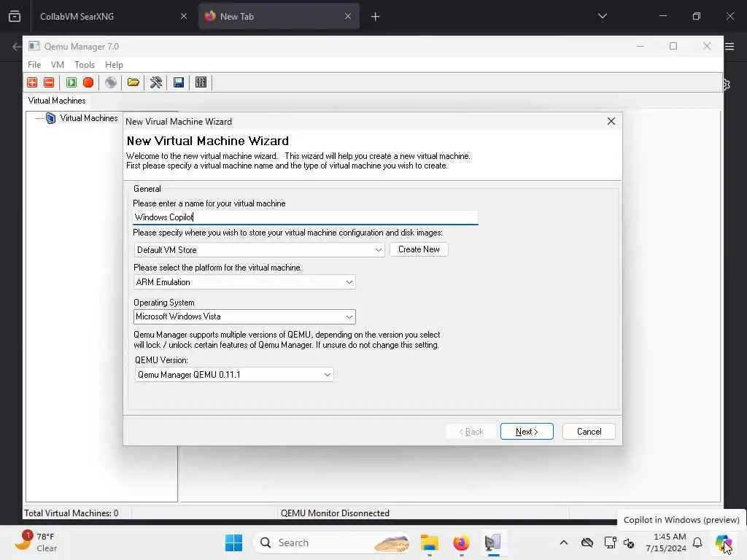The width and height of the screenshot is (747, 560).
Task: Open File Explorer from the taskbar
Action: [x=429, y=542]
